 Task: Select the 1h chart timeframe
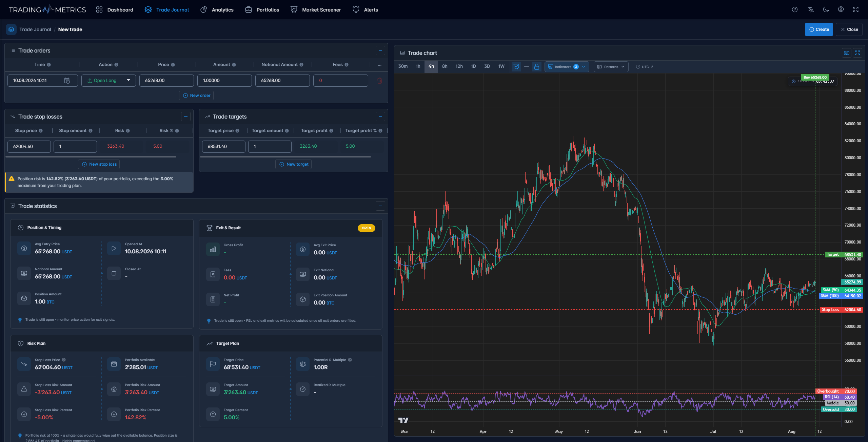[418, 66]
